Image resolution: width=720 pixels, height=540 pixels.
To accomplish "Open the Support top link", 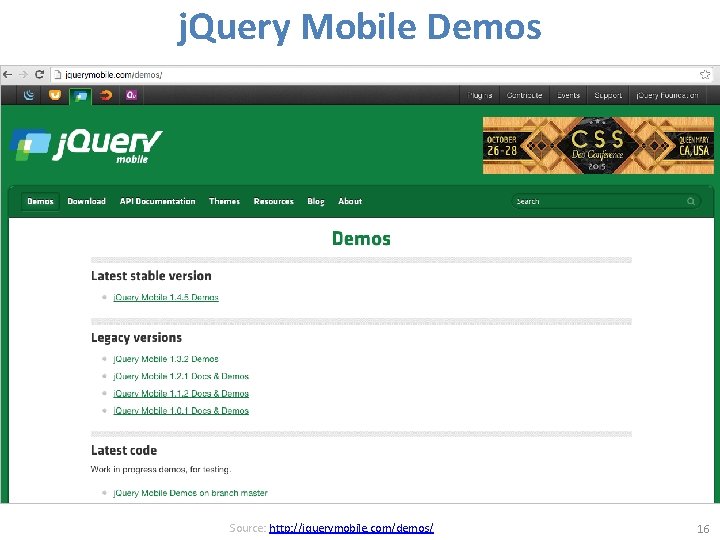I will (608, 95).
